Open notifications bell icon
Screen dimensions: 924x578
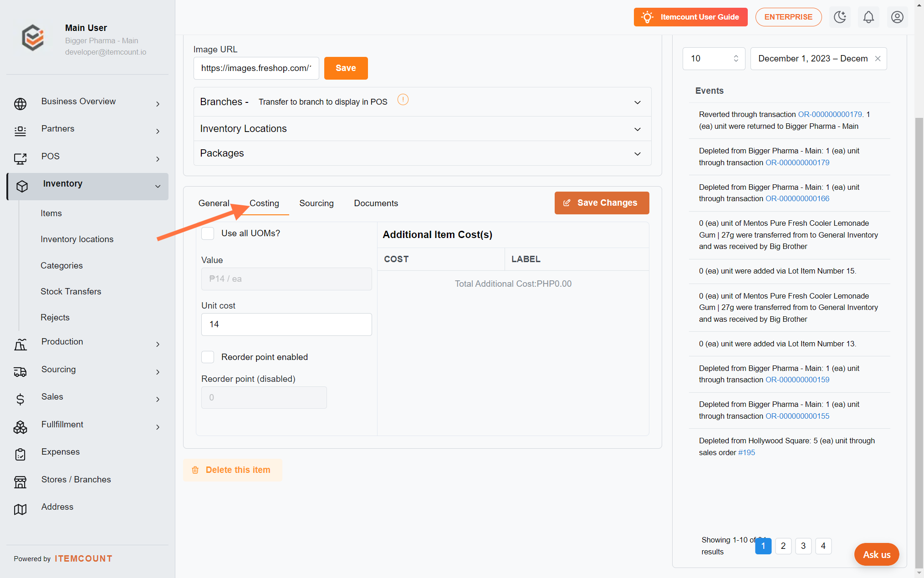click(868, 17)
